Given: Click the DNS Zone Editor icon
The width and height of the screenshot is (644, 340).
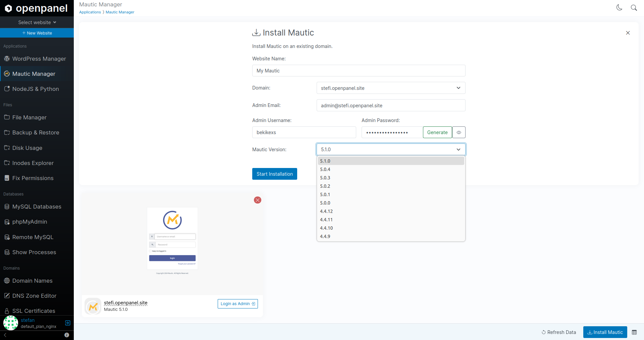Looking at the screenshot, I should click(7, 296).
